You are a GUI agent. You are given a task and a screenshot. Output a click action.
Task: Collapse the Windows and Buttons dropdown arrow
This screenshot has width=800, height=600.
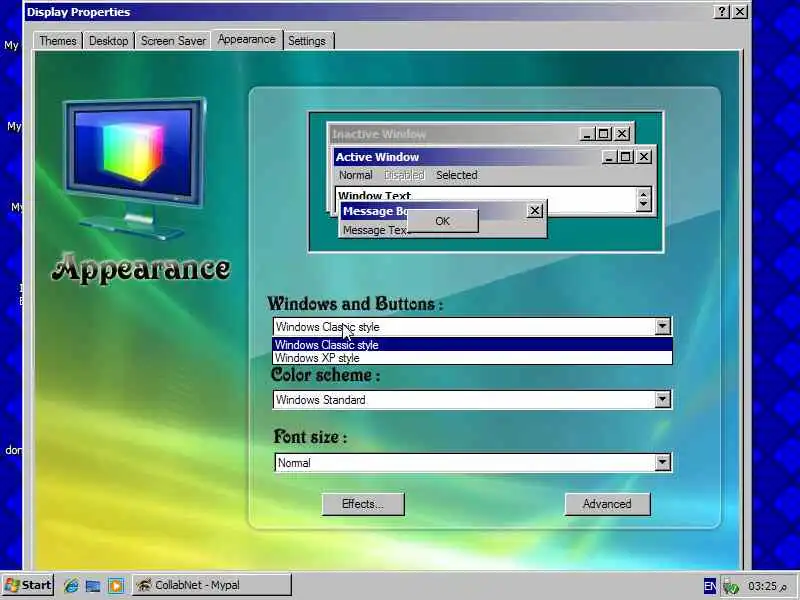[x=662, y=327]
